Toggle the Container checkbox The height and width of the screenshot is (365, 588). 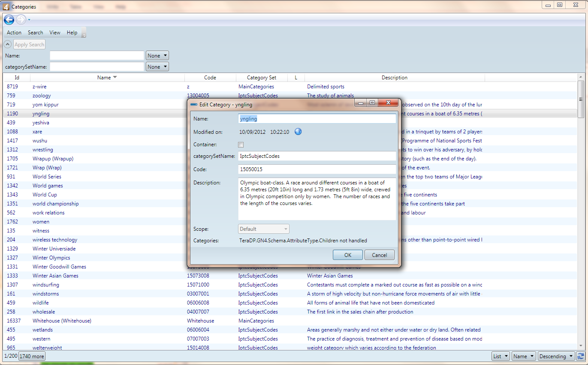[241, 145]
